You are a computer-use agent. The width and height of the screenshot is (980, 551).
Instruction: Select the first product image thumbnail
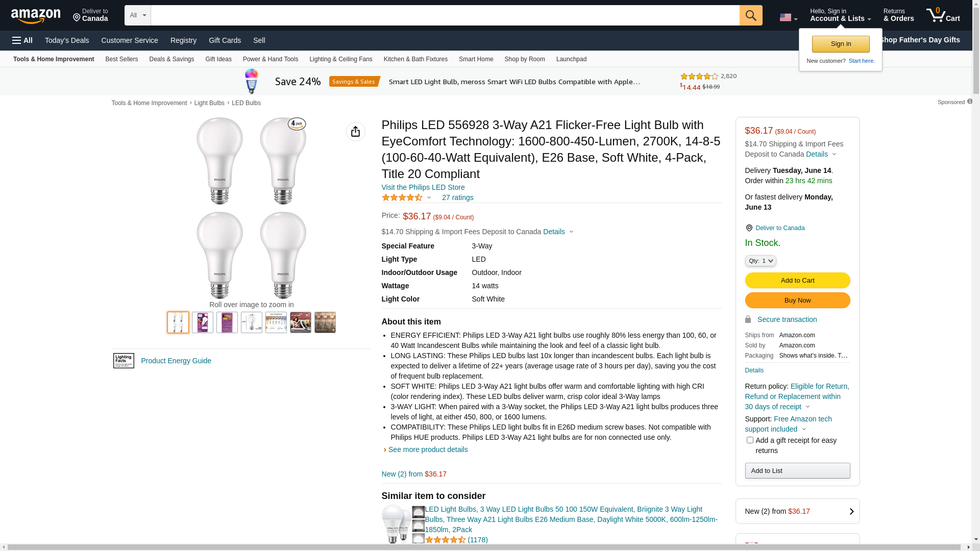click(x=178, y=322)
